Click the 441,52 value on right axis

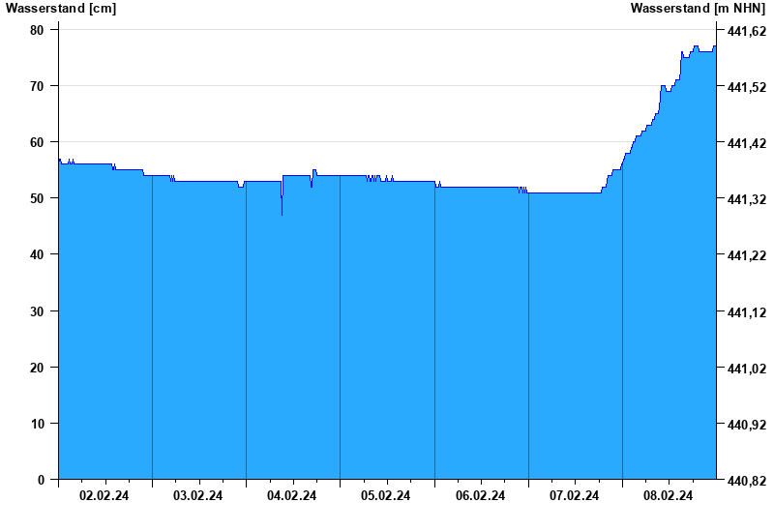click(x=747, y=87)
